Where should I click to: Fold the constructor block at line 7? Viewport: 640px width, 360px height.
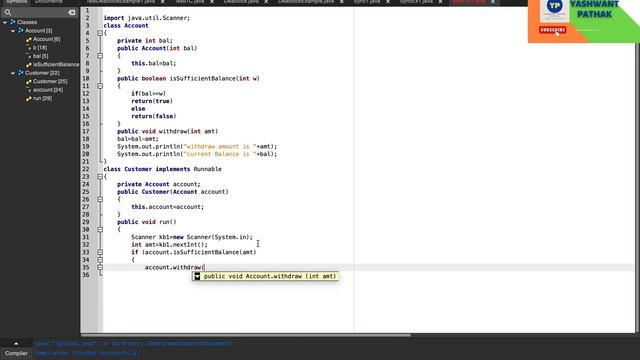click(100, 56)
